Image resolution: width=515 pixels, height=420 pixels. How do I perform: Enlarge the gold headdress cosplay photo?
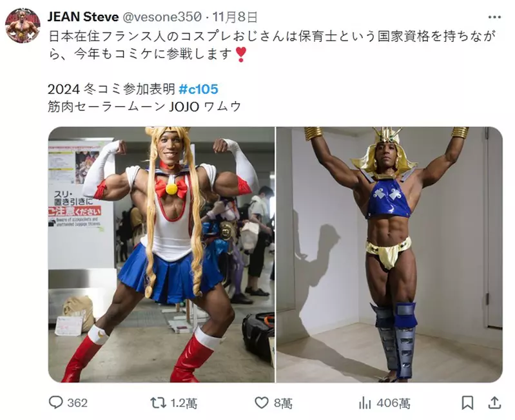click(389, 254)
